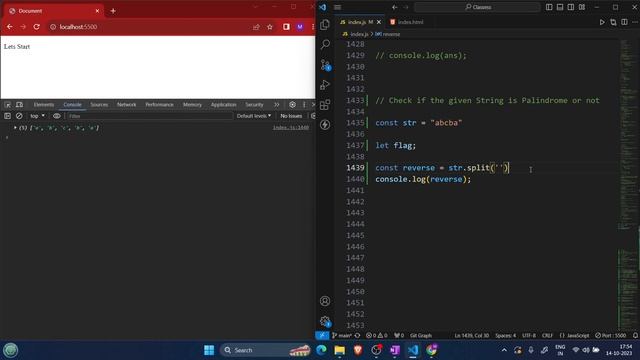Open the top JavaScript context dropdown

[37, 116]
